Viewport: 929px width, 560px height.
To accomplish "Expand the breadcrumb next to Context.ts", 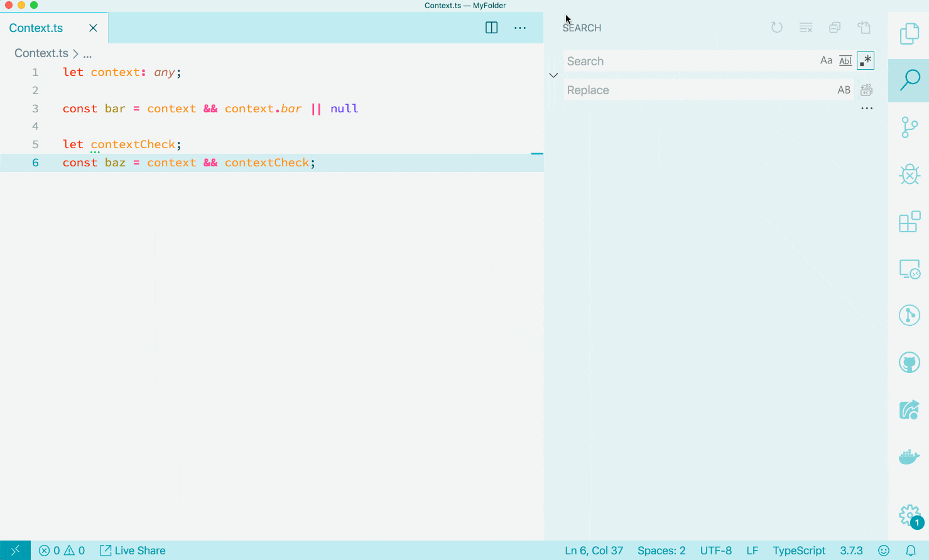I will (x=88, y=53).
